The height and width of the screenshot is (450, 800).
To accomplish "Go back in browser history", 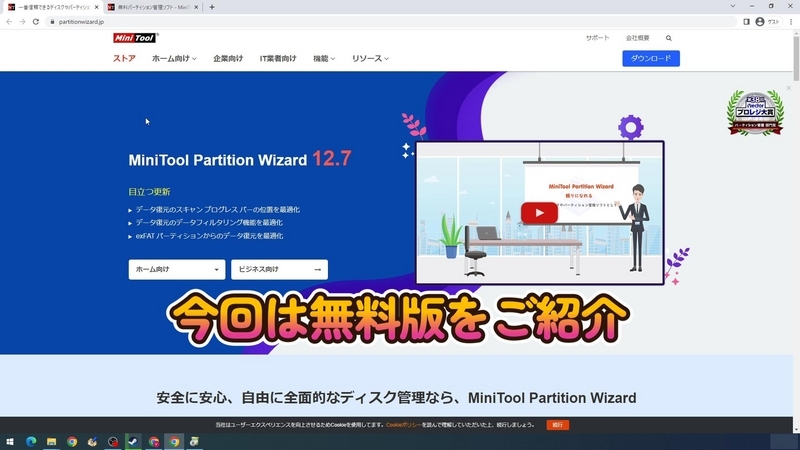I will click(x=9, y=21).
